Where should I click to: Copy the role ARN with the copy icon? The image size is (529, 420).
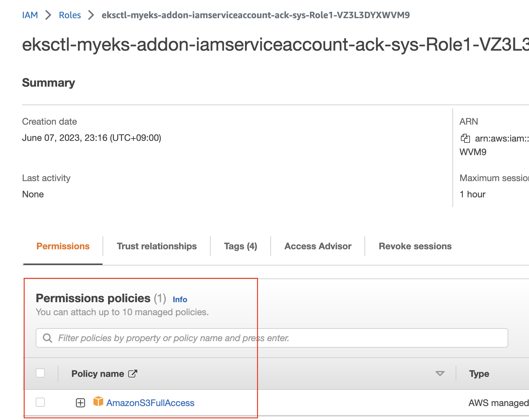(x=465, y=138)
